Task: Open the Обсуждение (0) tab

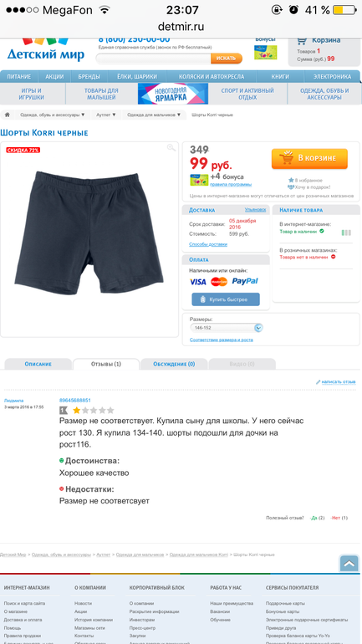Action: click(x=174, y=364)
